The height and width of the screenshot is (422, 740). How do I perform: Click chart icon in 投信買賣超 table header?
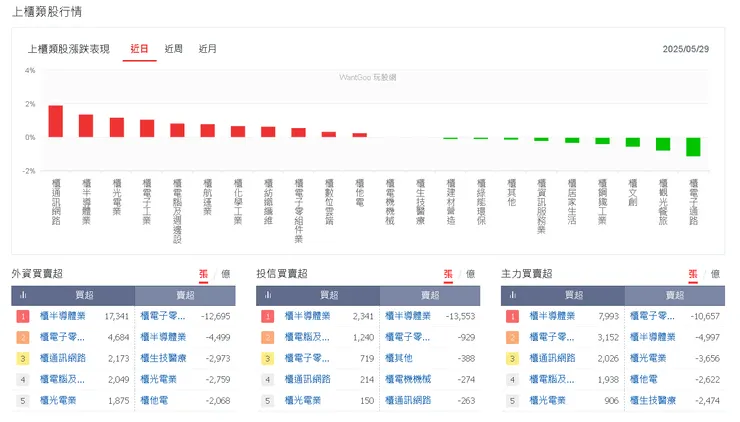(x=268, y=295)
